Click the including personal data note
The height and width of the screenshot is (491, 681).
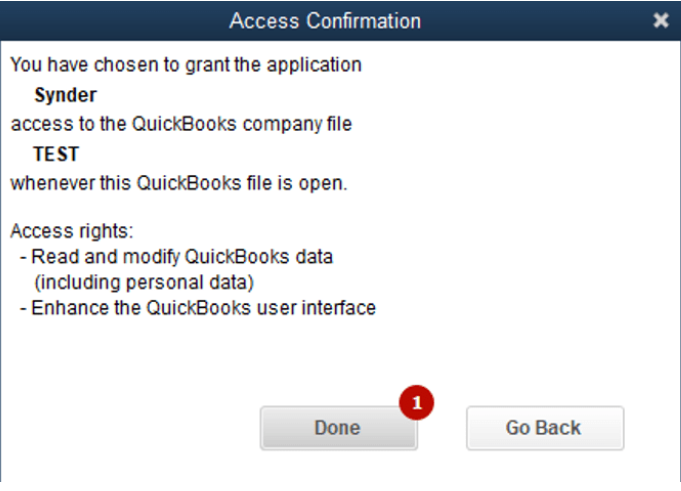point(144,283)
